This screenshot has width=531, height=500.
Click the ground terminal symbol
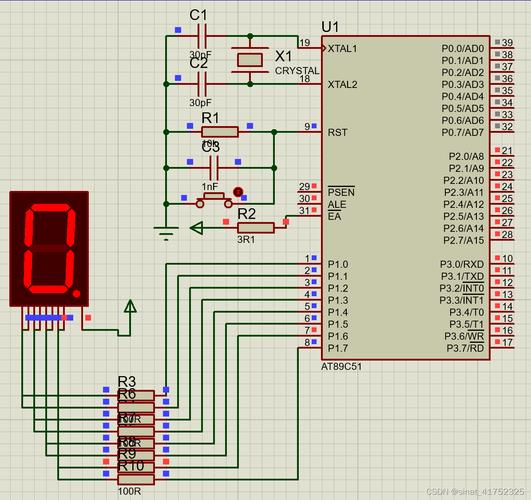166,233
